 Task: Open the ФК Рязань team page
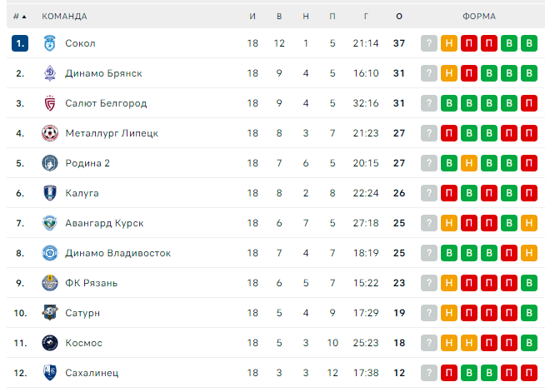[x=92, y=283]
